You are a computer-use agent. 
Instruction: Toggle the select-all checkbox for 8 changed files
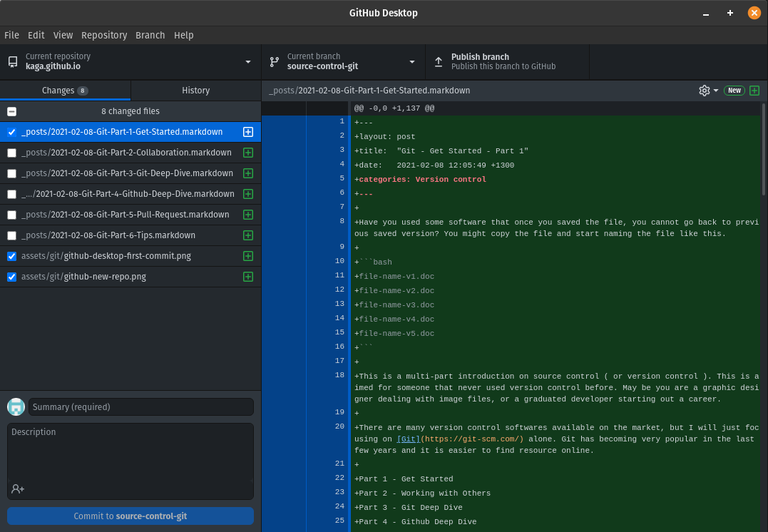coord(10,111)
